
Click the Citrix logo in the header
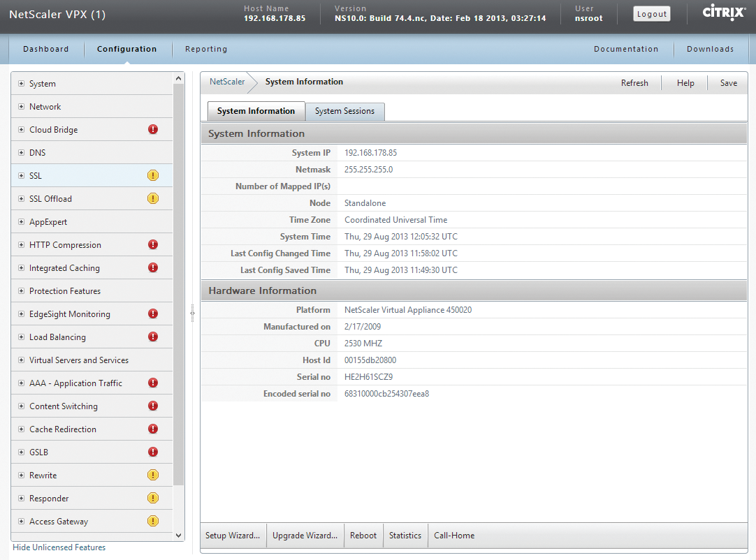click(723, 13)
